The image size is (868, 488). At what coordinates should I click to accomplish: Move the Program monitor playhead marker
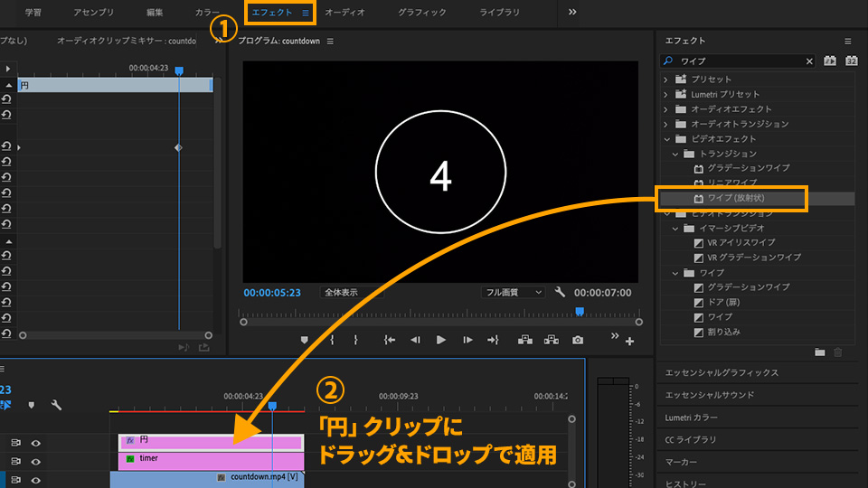579,312
